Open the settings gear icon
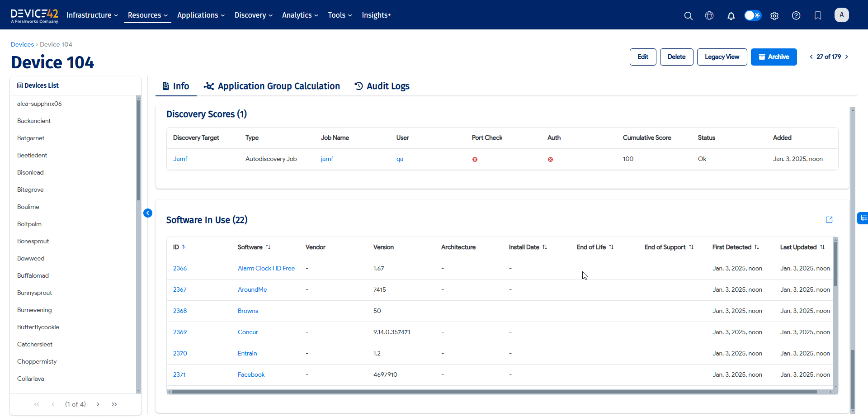 point(774,16)
